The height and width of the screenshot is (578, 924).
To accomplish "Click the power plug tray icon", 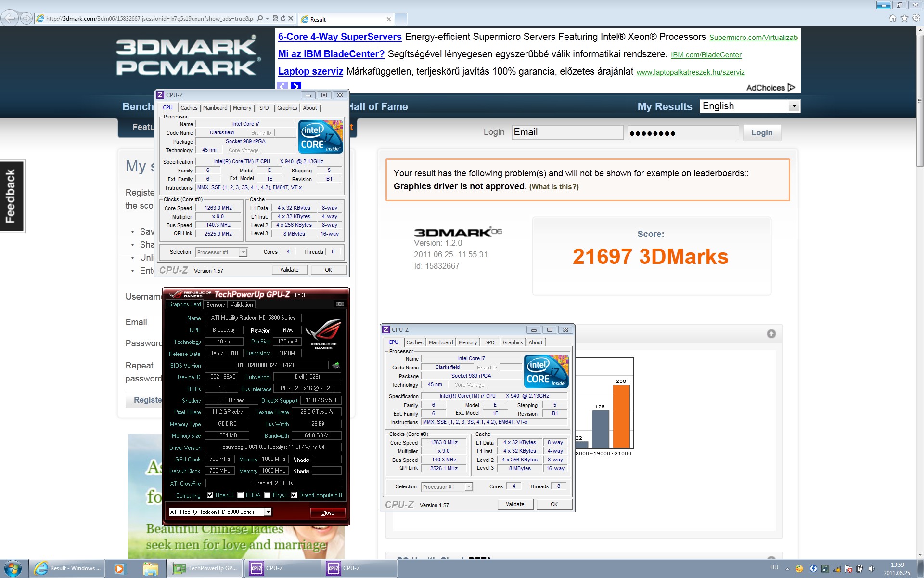I will [860, 569].
